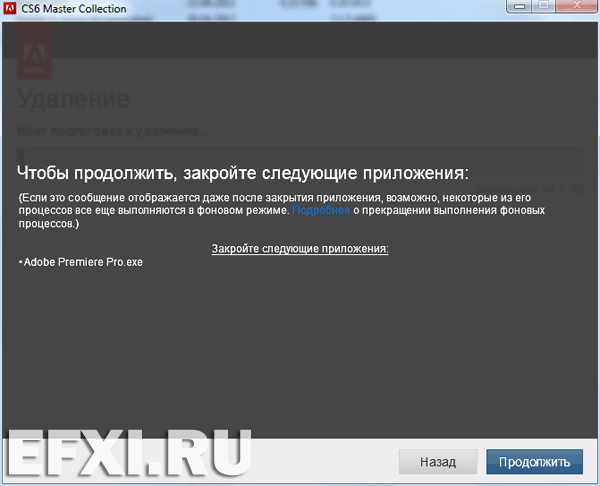Open the Подробнее link
The height and width of the screenshot is (486, 600).
coord(321,210)
